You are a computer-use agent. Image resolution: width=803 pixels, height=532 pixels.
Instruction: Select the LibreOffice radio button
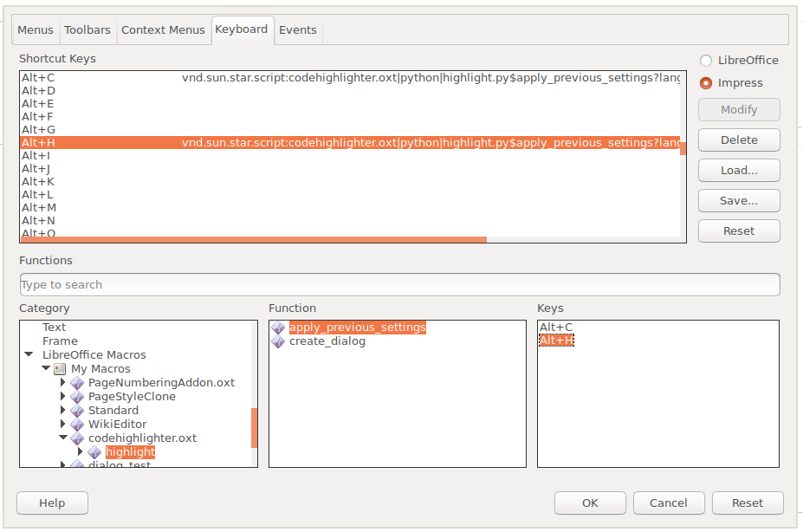pyautogui.click(x=706, y=61)
